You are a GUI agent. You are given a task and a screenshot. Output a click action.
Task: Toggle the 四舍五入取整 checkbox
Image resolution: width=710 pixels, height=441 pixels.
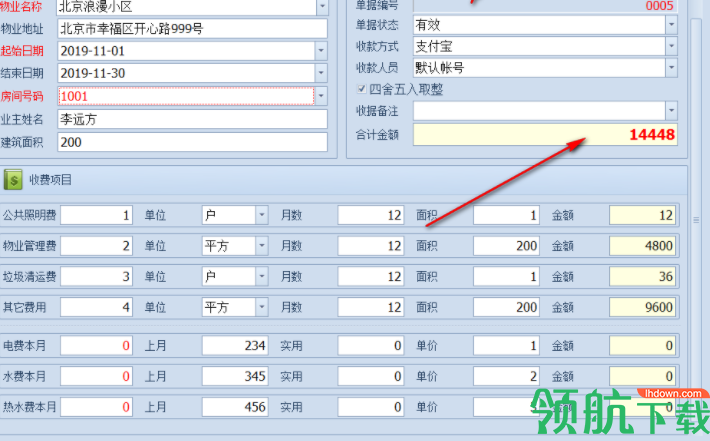coord(361,89)
